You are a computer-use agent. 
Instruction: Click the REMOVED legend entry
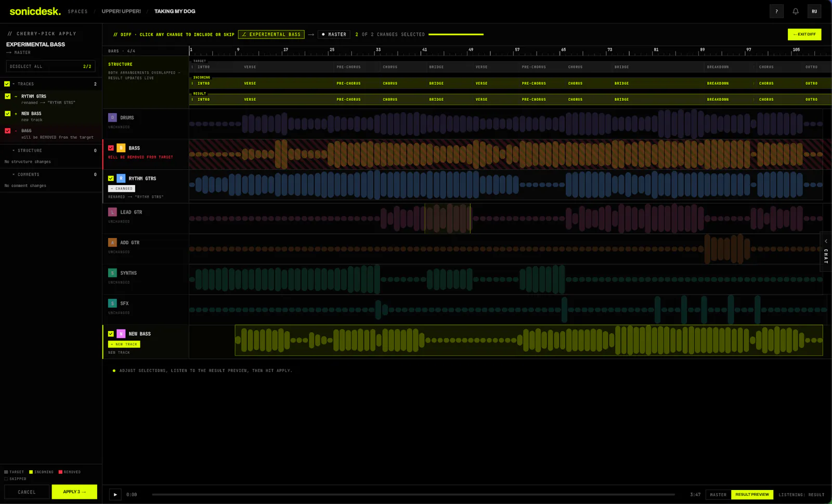click(70, 472)
